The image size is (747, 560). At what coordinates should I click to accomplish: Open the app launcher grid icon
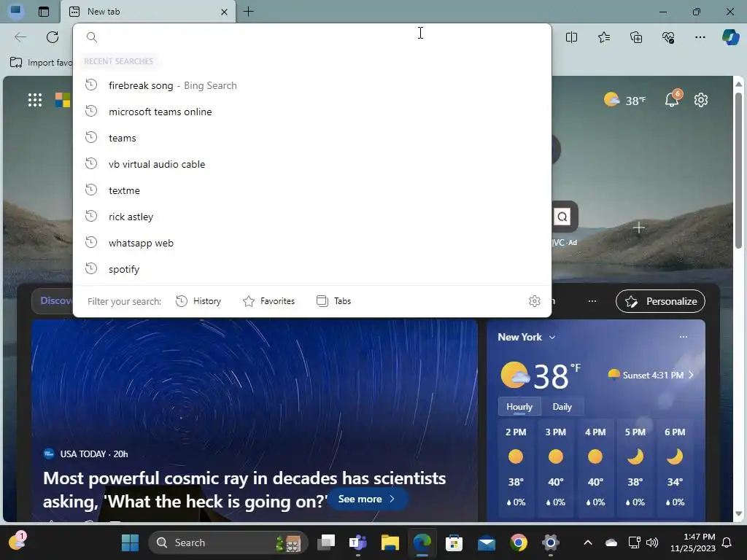tap(35, 100)
